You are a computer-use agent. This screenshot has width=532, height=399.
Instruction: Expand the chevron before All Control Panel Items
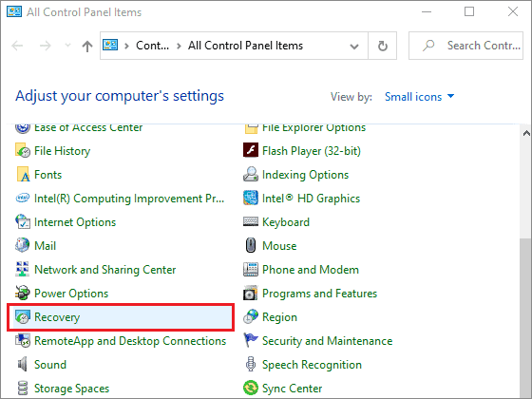click(180, 46)
